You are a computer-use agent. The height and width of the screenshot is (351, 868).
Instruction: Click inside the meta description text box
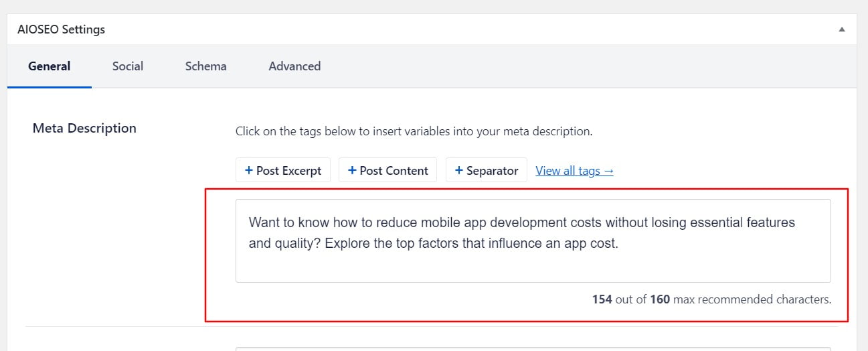tap(533, 265)
